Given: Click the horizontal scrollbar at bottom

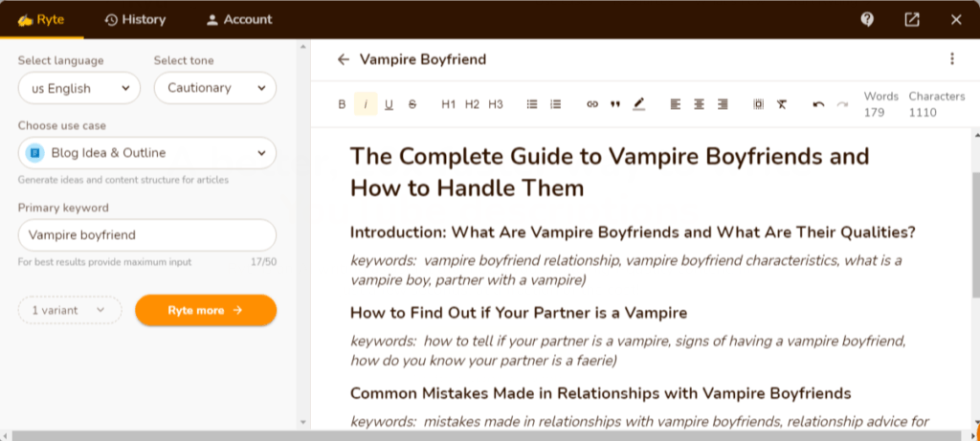Looking at the screenshot, I should coord(487,435).
